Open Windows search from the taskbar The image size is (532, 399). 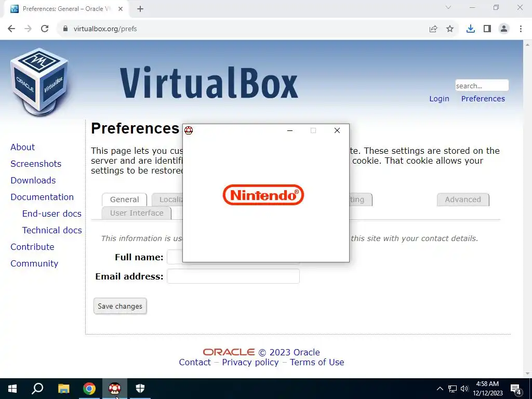pos(37,389)
